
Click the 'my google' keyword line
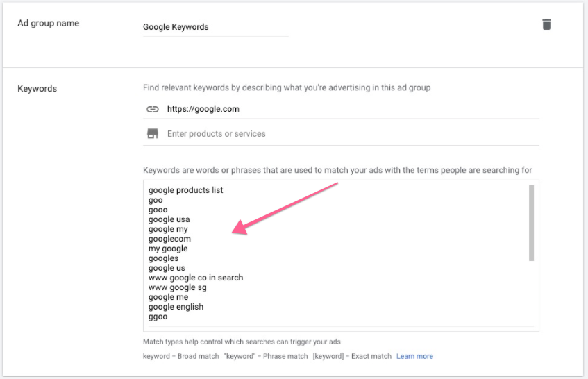(168, 249)
